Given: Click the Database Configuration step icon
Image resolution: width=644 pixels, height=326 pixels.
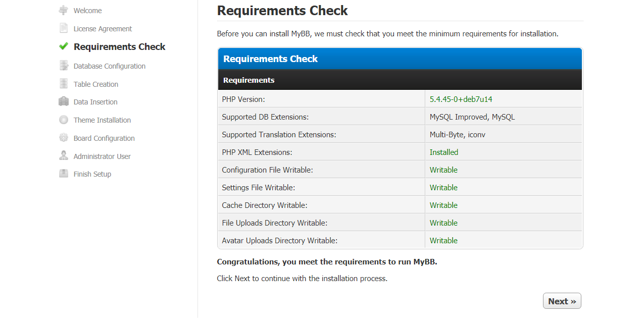Looking at the screenshot, I should coord(64,66).
